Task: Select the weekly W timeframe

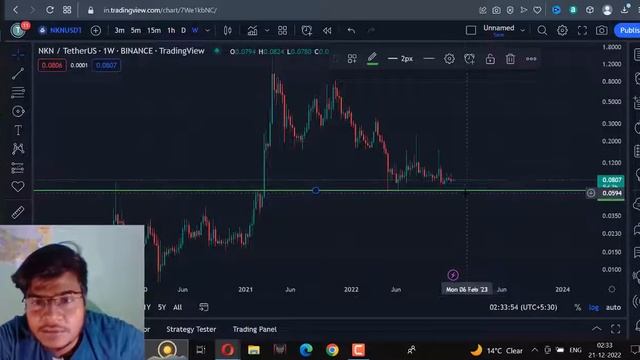Action: [195, 30]
